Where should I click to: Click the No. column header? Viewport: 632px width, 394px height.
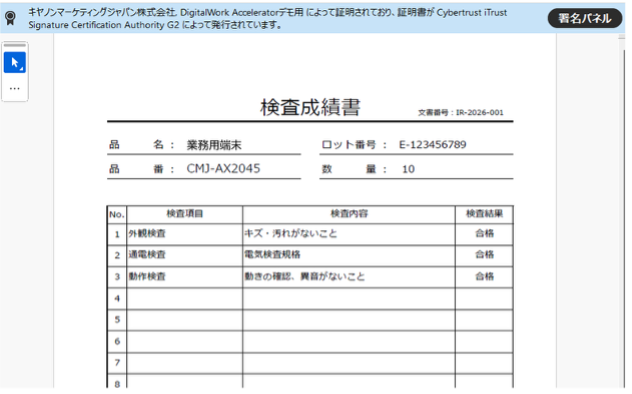117,214
